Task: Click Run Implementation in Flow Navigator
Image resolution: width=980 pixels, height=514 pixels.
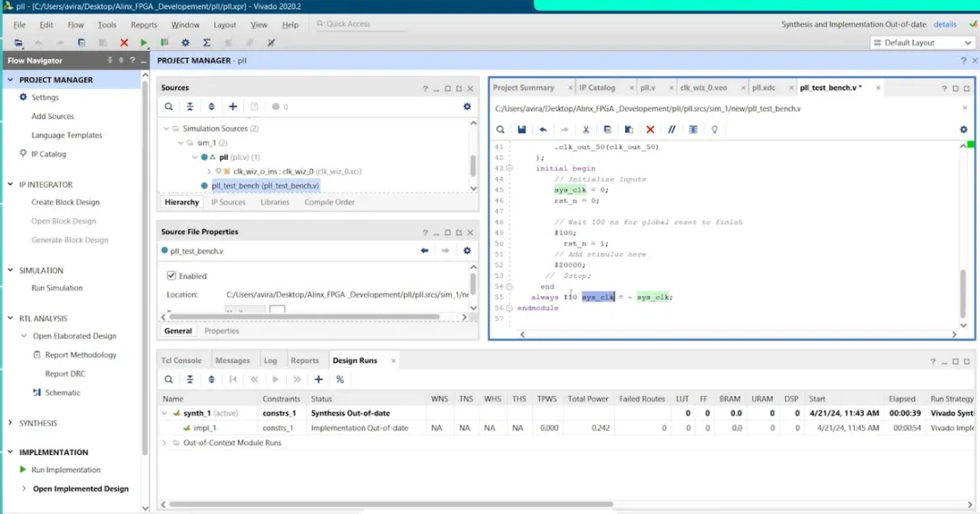Action: pos(65,470)
